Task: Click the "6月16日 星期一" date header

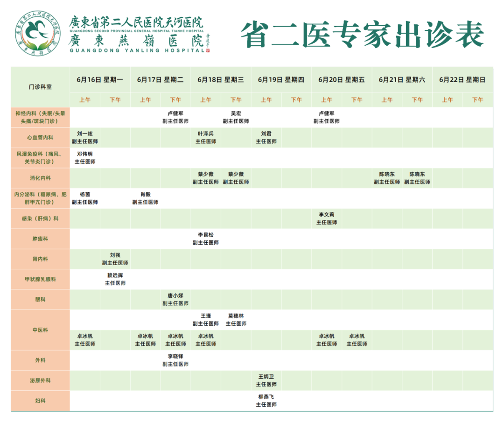Action: tap(100, 80)
